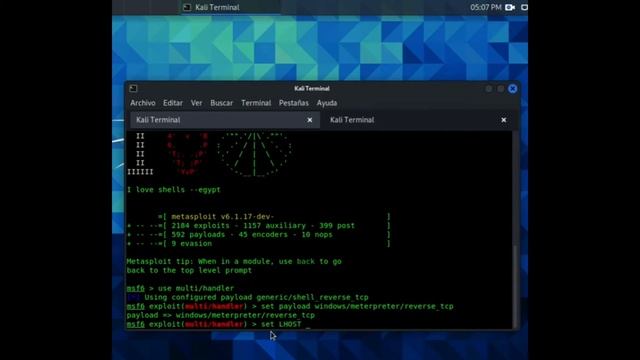
Task: Click 'payload => windows/meterpreter/reverse_tcp' output line
Action: coord(220,315)
